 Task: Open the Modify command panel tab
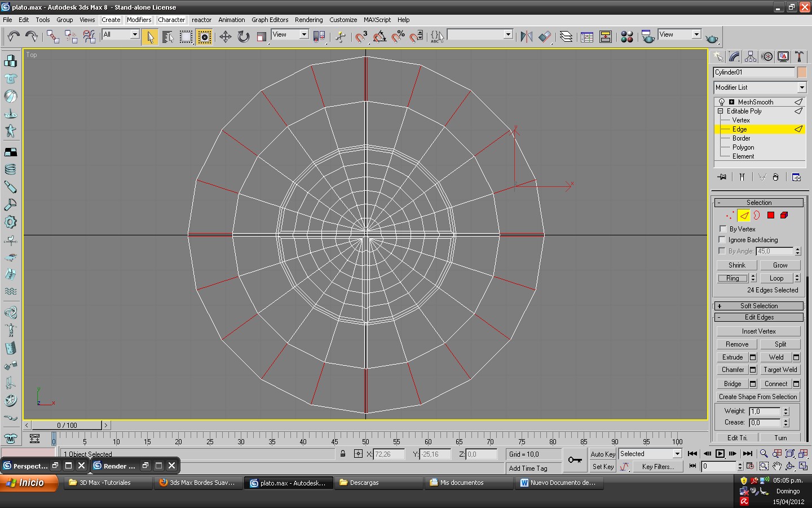click(x=734, y=56)
